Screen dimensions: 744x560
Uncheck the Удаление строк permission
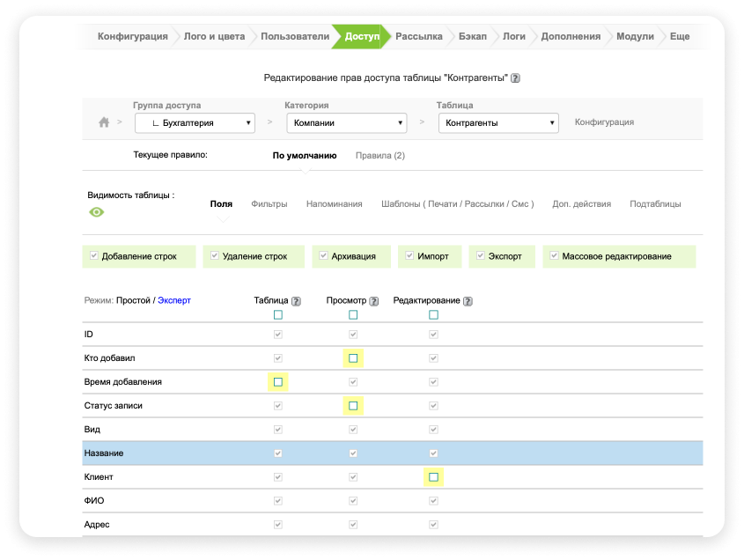tap(215, 256)
